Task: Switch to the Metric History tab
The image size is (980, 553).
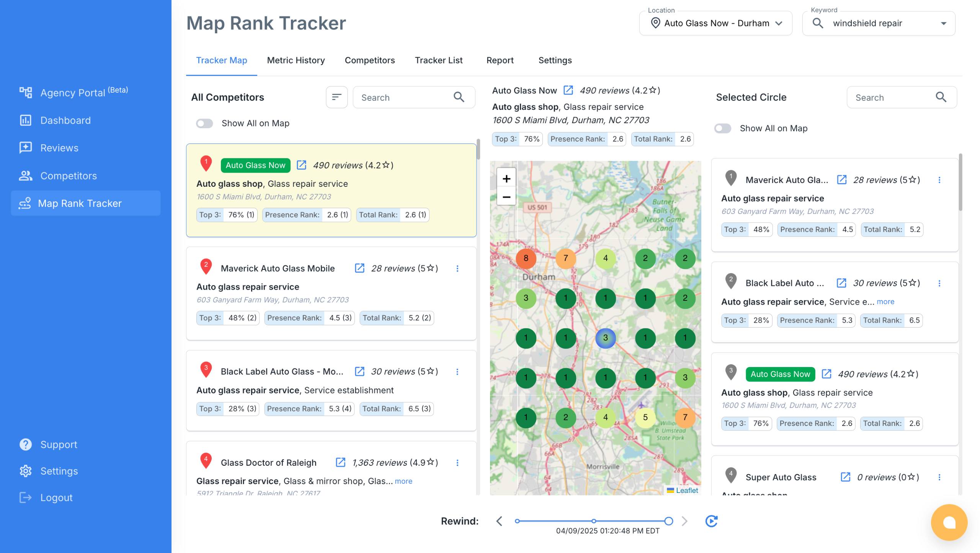Action: pos(296,60)
